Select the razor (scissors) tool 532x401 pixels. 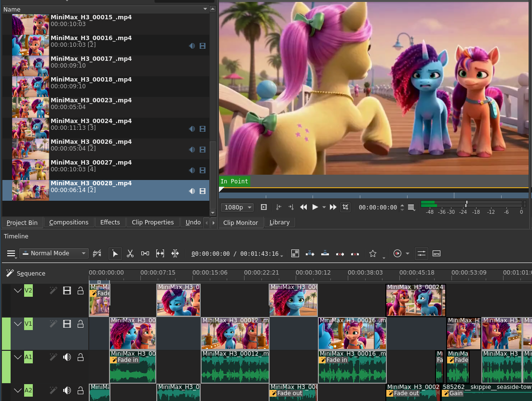[x=130, y=254]
